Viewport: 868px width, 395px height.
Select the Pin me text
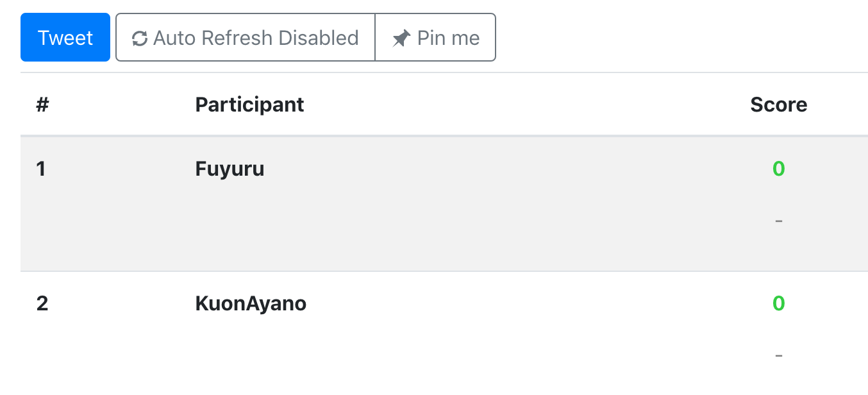tap(448, 38)
